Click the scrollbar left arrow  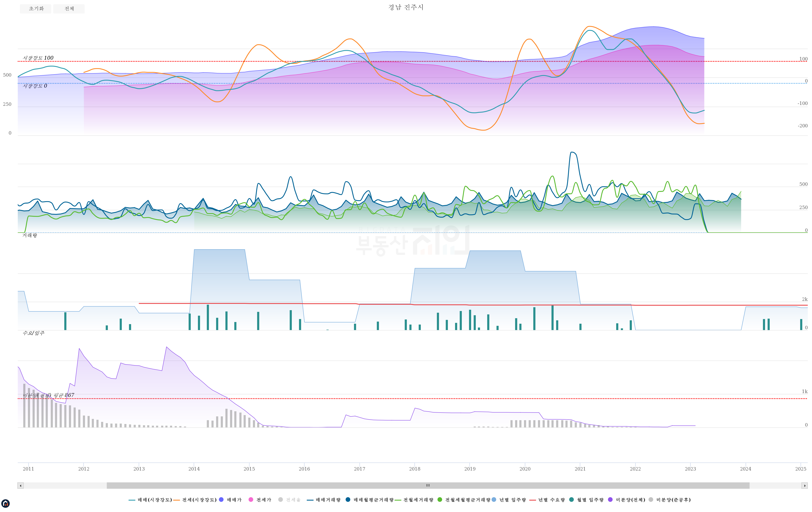click(x=21, y=486)
